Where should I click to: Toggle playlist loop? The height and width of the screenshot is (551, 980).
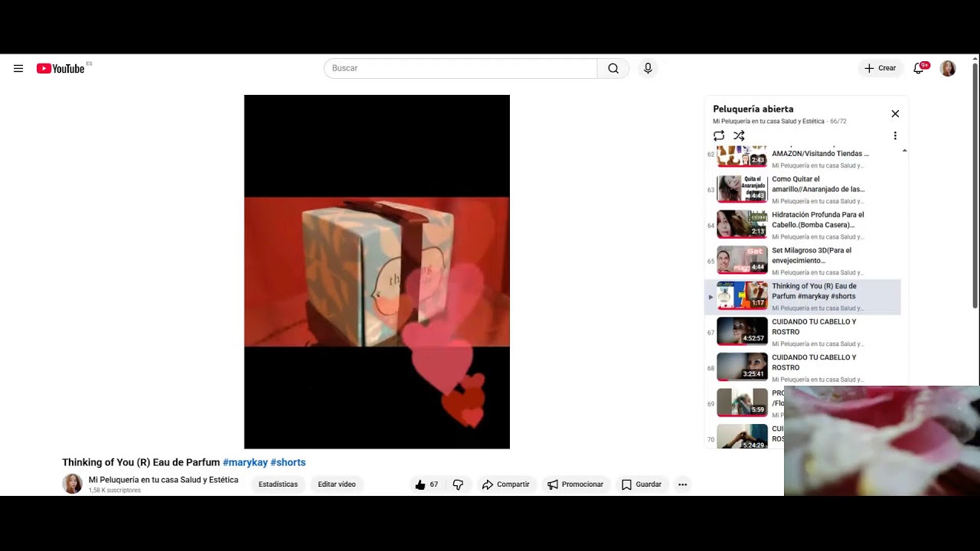pos(719,135)
